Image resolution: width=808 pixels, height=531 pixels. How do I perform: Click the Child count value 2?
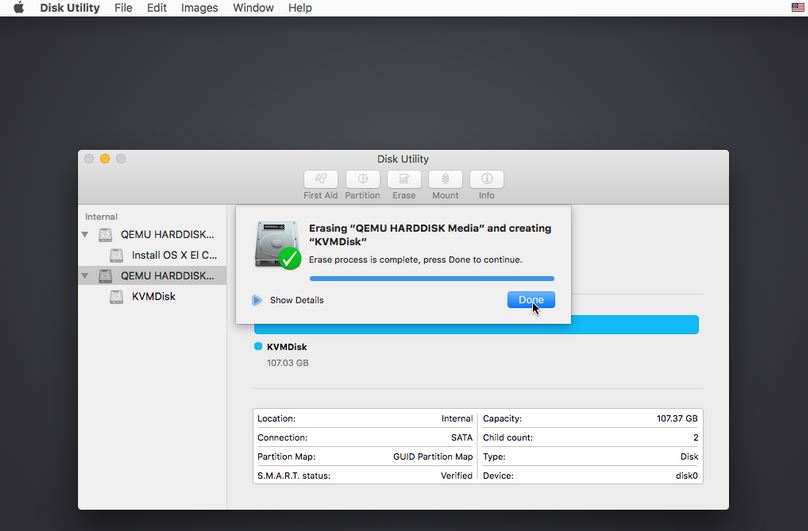pyautogui.click(x=696, y=438)
